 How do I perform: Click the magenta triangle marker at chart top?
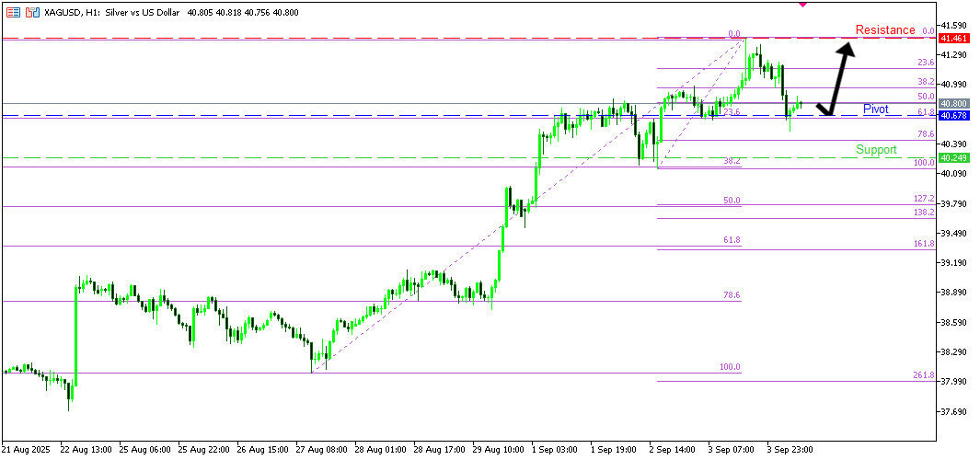[x=802, y=4]
